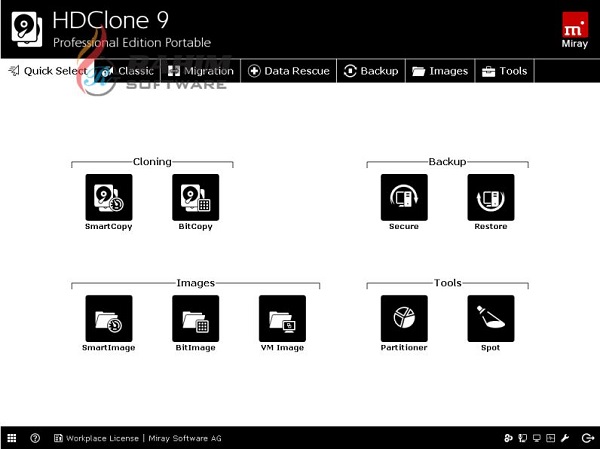Open the help question mark icon
The width and height of the screenshot is (600, 449).
[35, 438]
